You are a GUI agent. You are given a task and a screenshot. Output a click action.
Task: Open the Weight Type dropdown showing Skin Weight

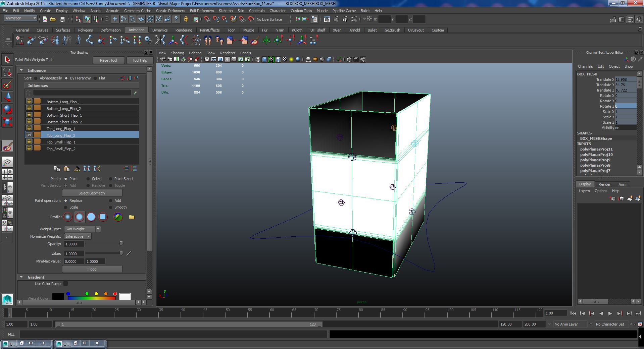point(82,229)
